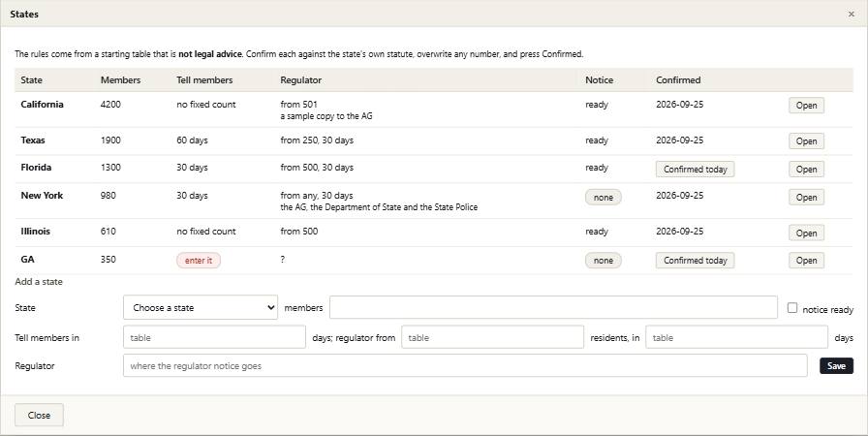Select the 'Florida' state name
The image size is (868, 436).
pos(36,167)
